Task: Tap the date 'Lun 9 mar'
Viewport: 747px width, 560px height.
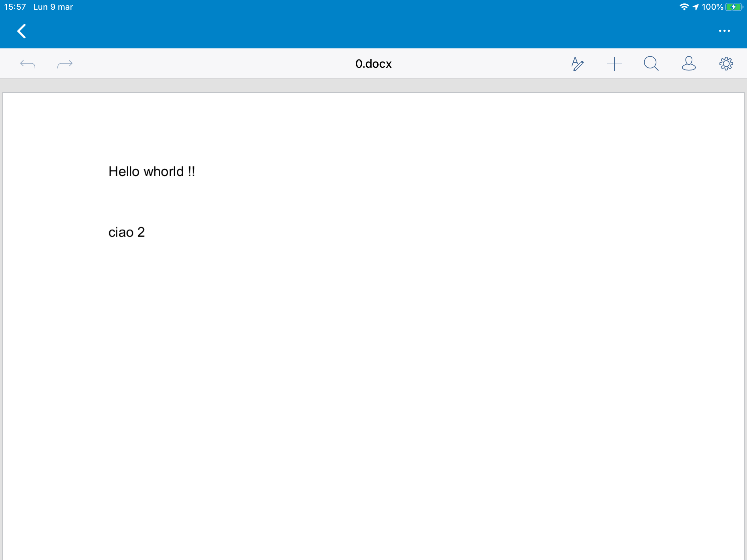Action: coord(53,7)
